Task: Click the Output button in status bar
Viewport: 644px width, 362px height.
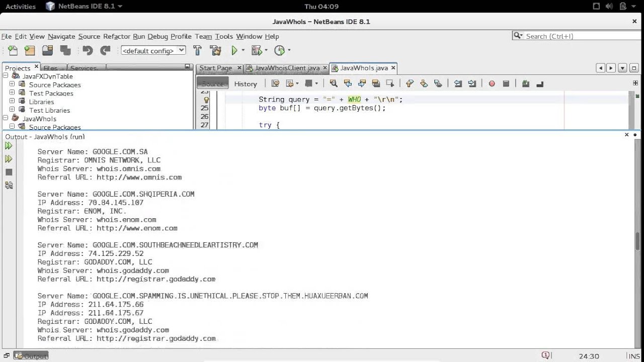Action: coord(31,356)
